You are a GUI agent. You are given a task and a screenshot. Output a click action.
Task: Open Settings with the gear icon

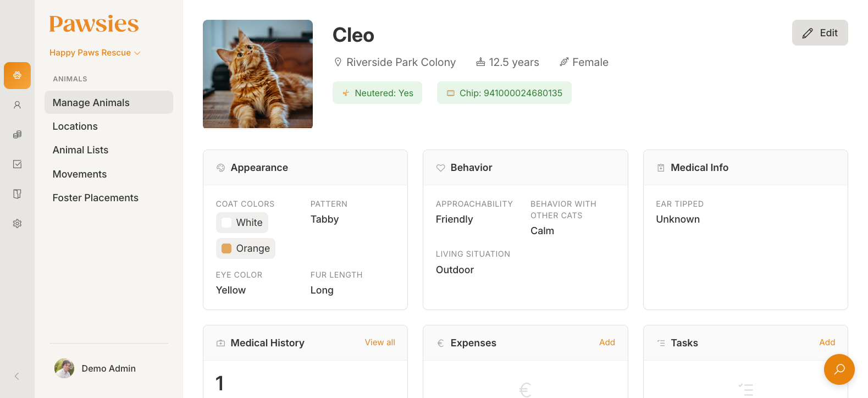click(x=17, y=223)
